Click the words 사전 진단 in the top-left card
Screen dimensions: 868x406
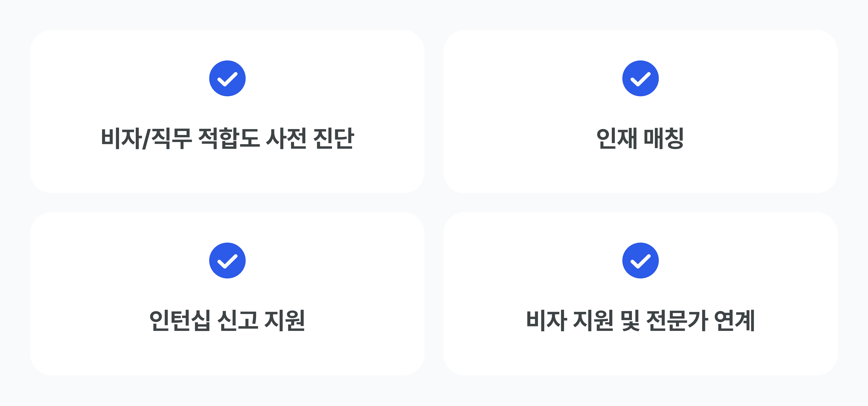coord(310,138)
